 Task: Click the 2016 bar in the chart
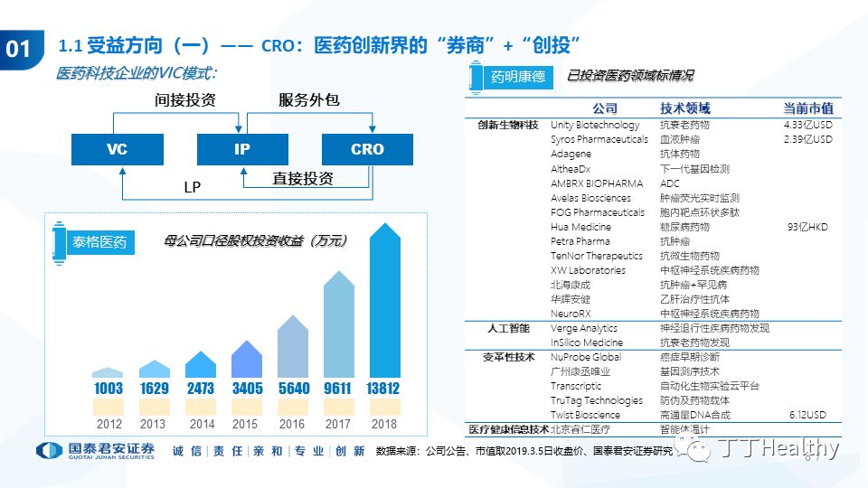293,346
